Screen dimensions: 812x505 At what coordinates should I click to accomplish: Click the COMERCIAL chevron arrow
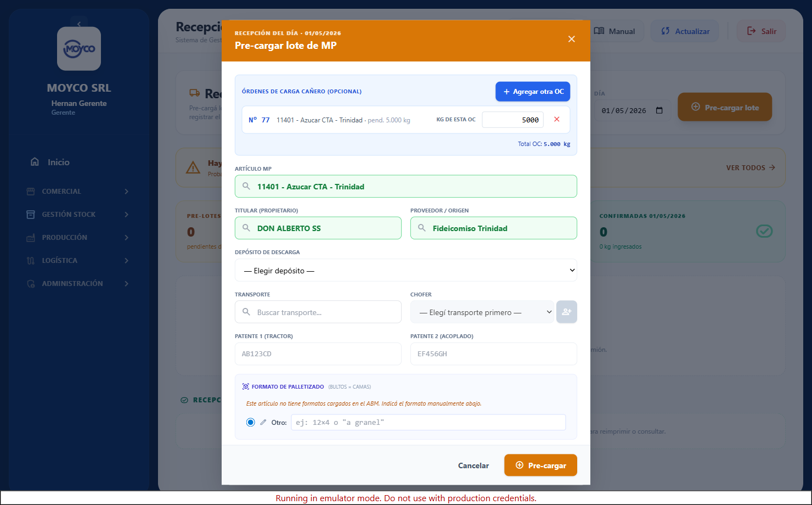(x=127, y=191)
